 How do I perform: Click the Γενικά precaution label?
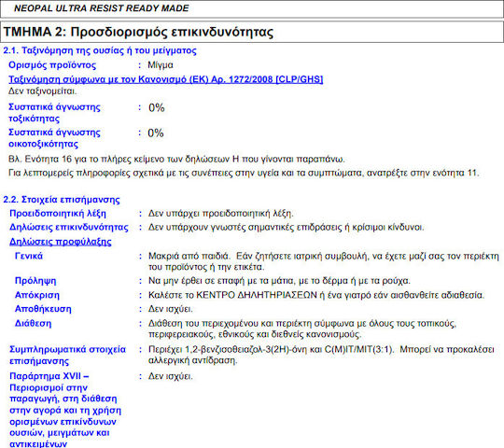29,256
